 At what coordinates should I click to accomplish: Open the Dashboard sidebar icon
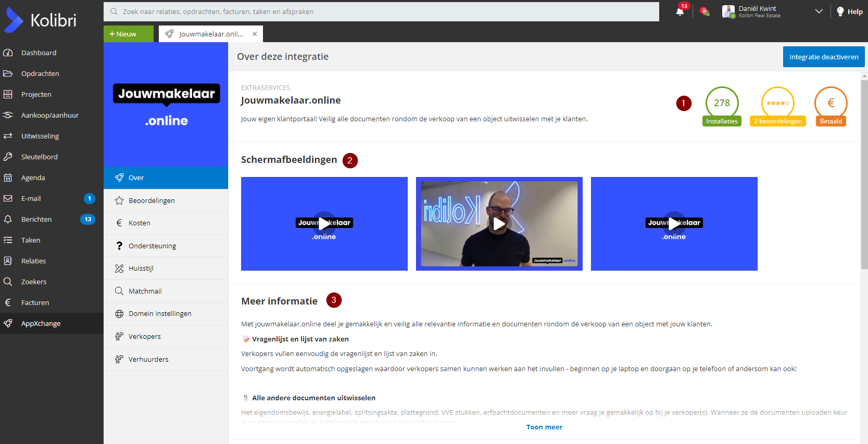tap(8, 53)
